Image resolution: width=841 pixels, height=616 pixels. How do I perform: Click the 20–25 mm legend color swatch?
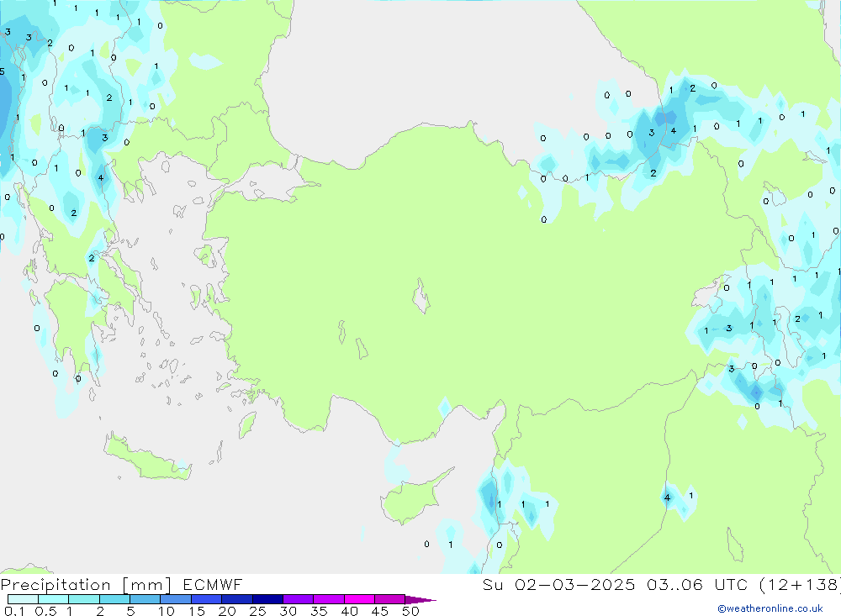tap(237, 599)
